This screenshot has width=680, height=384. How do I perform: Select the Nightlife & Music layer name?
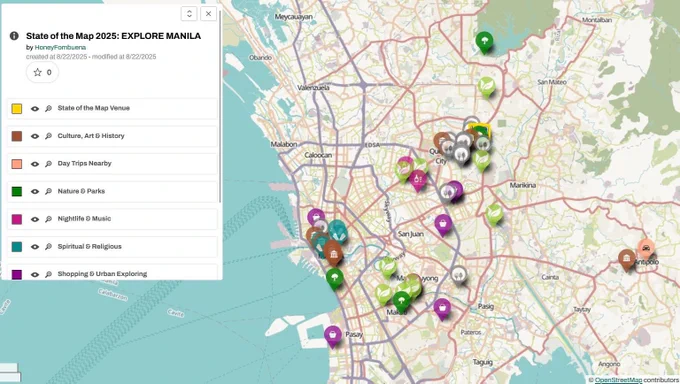(84, 219)
